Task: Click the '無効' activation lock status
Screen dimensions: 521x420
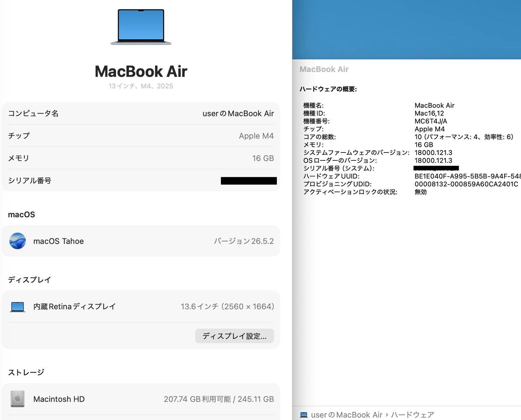Action: [420, 192]
